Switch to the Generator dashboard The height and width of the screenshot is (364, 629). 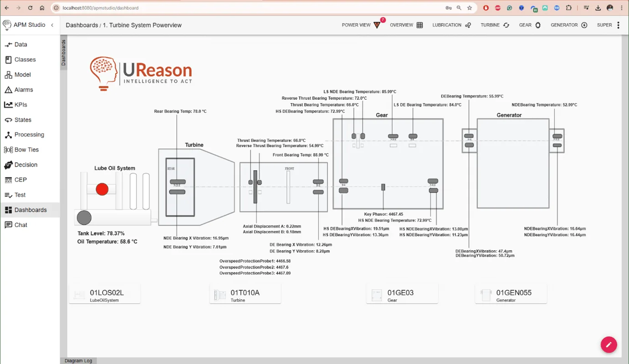tap(569, 25)
